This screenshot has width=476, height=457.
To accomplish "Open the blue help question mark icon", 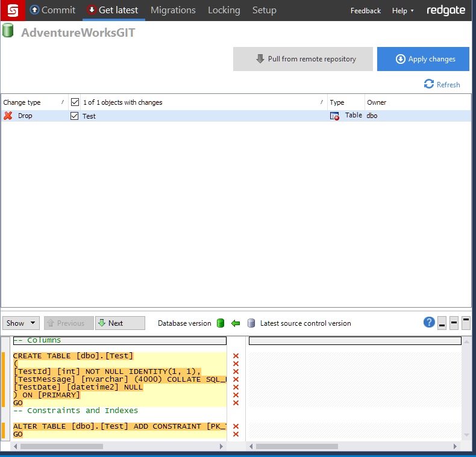I will click(x=429, y=322).
